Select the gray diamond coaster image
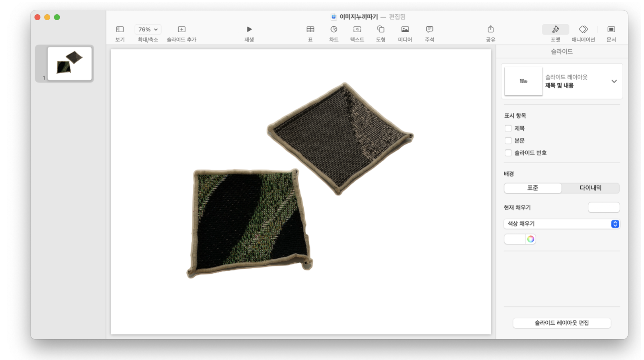Screen dimensions: 644x360 coord(340,139)
